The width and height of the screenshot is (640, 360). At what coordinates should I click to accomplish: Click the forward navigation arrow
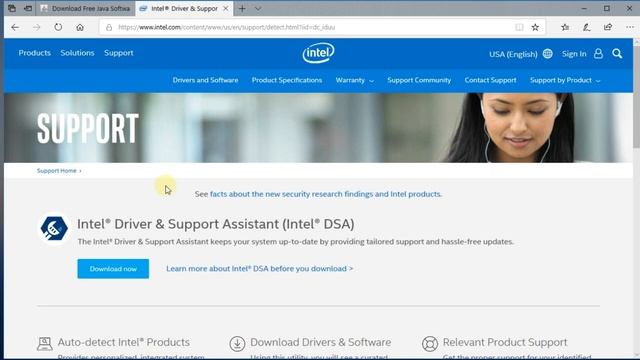coord(37,27)
